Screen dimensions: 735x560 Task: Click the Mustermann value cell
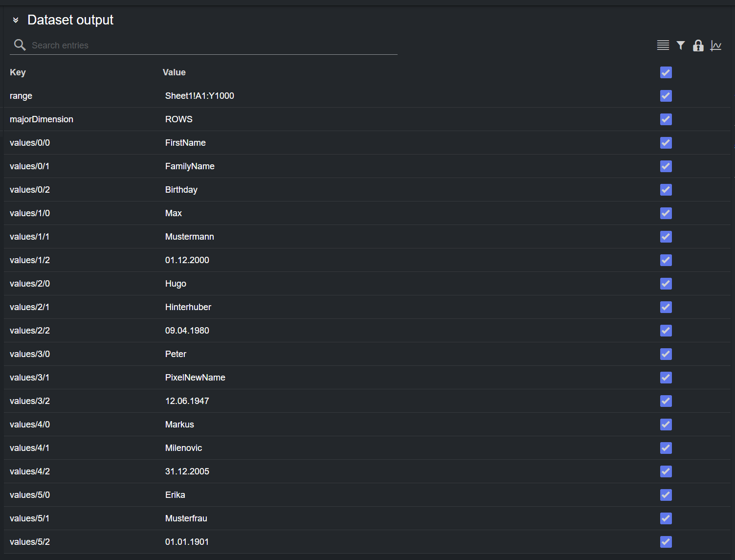coord(190,237)
